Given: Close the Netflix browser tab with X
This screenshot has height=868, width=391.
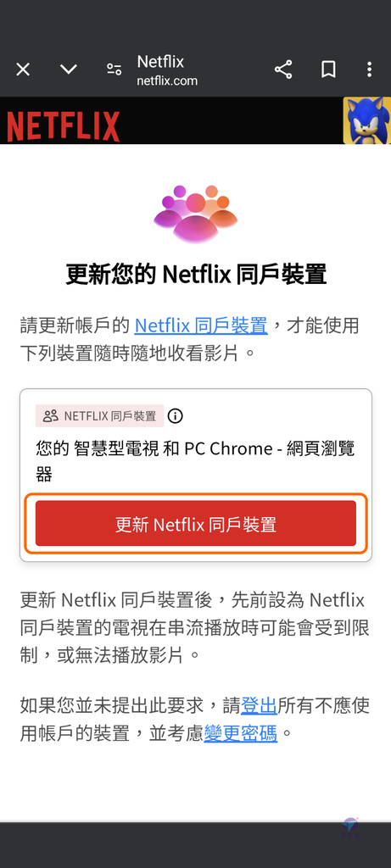Looking at the screenshot, I should pos(23,70).
